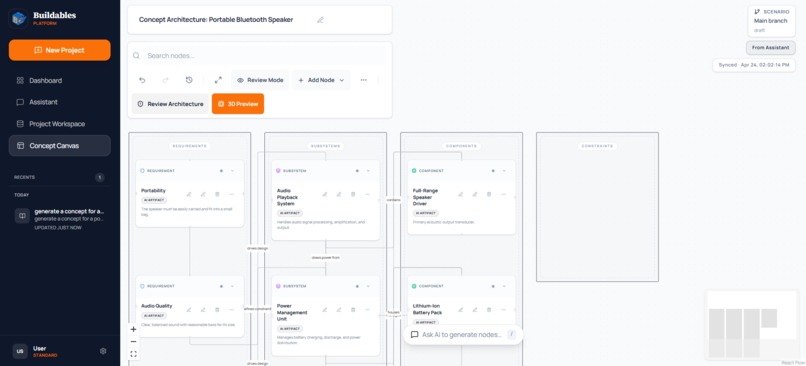The width and height of the screenshot is (806, 366).
Task: Click the Requirements column label
Action: [x=190, y=146]
